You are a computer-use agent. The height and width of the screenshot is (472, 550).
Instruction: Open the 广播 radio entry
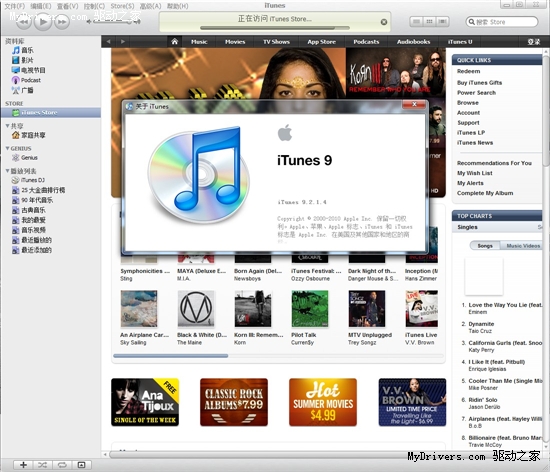pyautogui.click(x=23, y=90)
